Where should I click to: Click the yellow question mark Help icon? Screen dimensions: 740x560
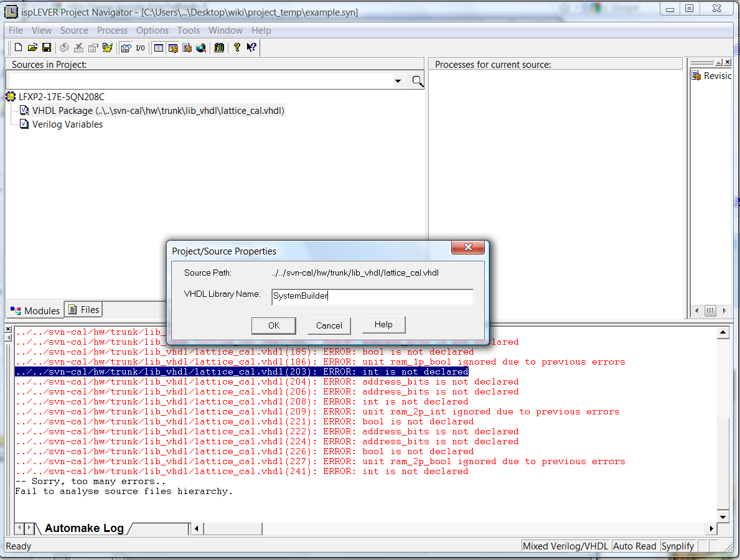[237, 47]
